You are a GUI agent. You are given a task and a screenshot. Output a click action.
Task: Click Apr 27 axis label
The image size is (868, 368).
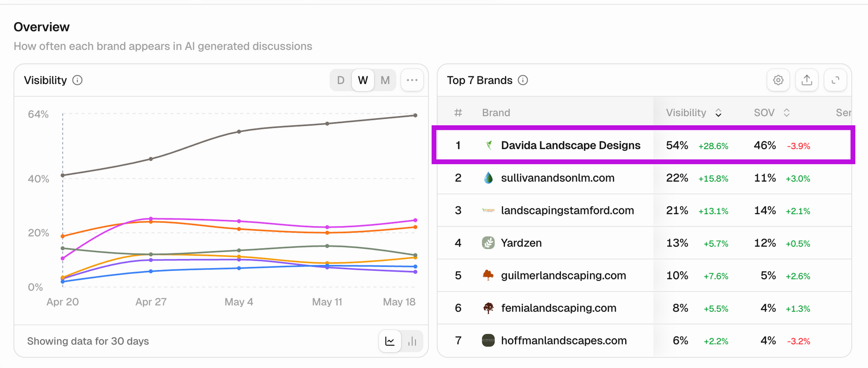click(x=151, y=302)
